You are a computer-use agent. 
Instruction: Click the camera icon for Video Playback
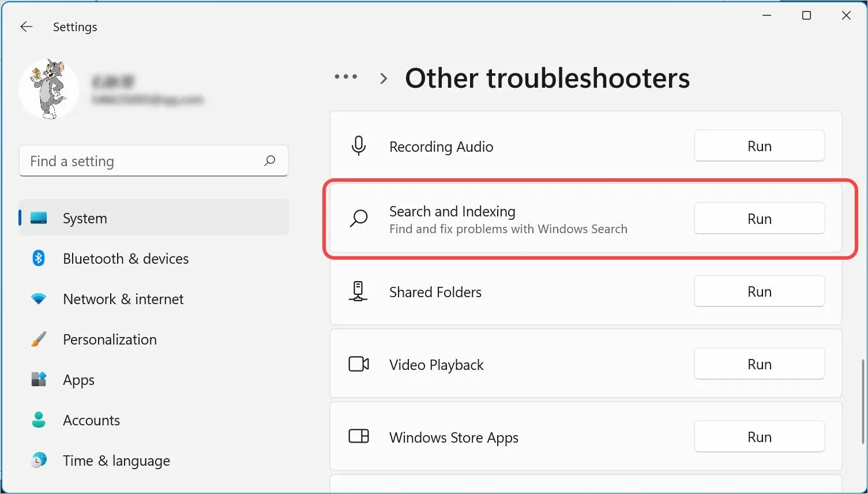click(359, 364)
